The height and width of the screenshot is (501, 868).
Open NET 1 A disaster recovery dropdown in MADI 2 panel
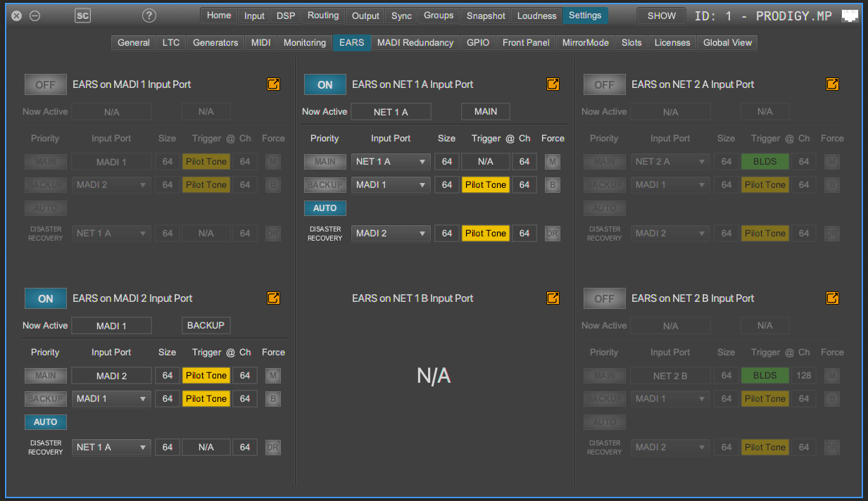(x=111, y=448)
